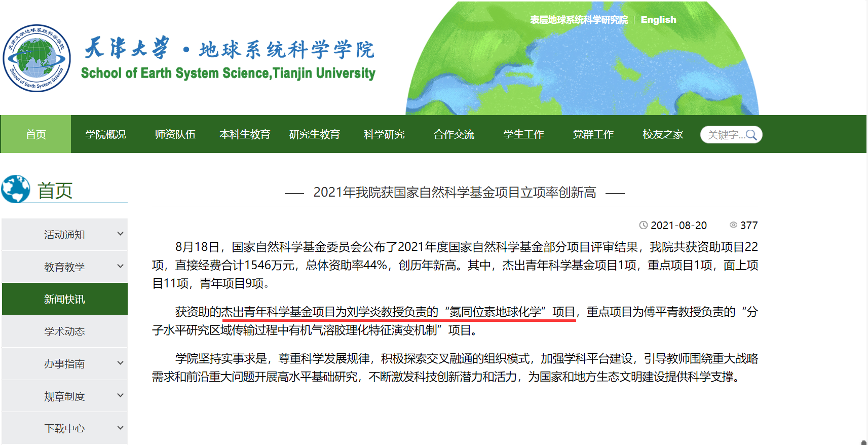This screenshot has width=868, height=445.
Task: Select 规章制度 in the sidebar
Action: (64, 396)
